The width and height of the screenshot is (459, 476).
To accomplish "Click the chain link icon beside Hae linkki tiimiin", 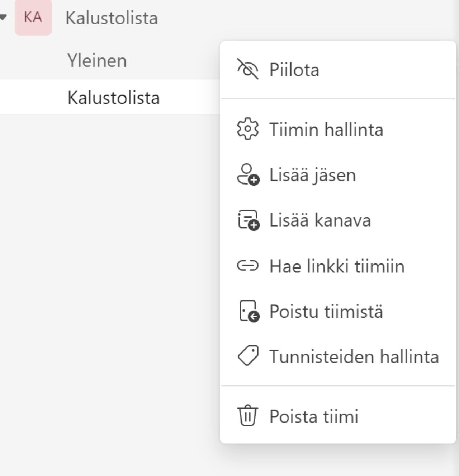I will pos(247,266).
